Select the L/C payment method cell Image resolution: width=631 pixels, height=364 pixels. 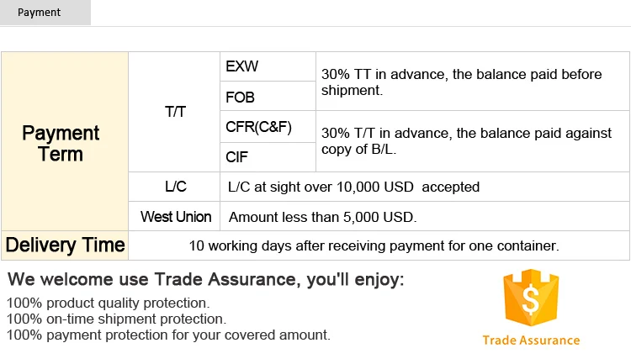[x=175, y=187]
